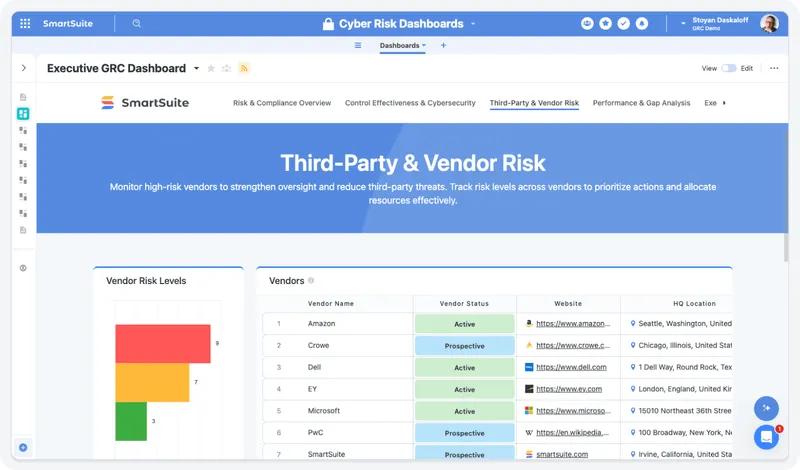
Task: Click the lock icon beside Cyber Risk Dashboards
Action: (328, 24)
